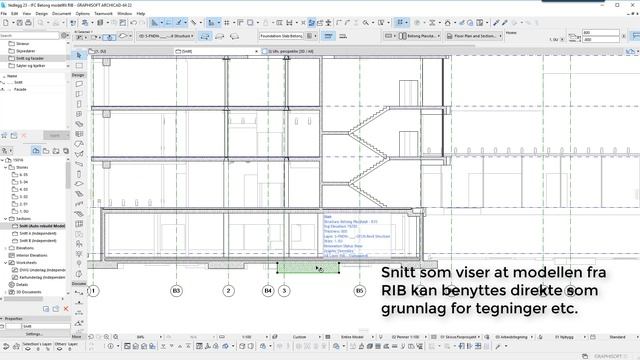Click the Document header in the toolbox
This screenshot has height=360, width=640.
click(79, 284)
